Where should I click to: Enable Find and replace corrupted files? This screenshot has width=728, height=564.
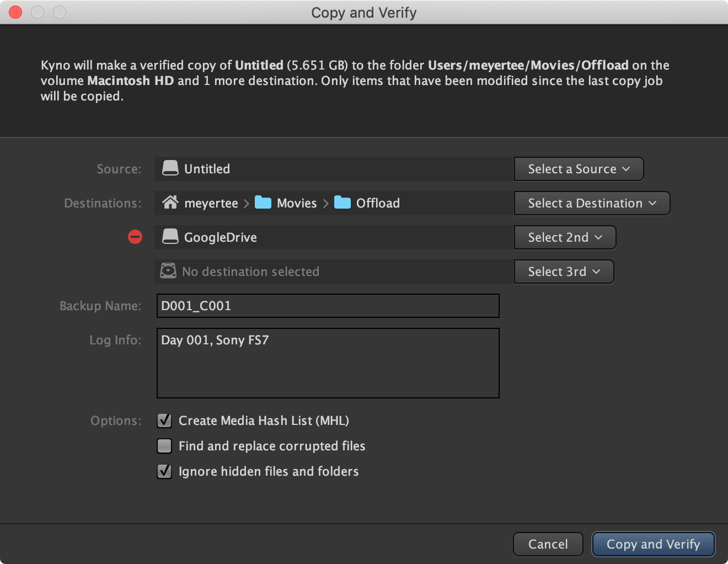[x=164, y=446]
